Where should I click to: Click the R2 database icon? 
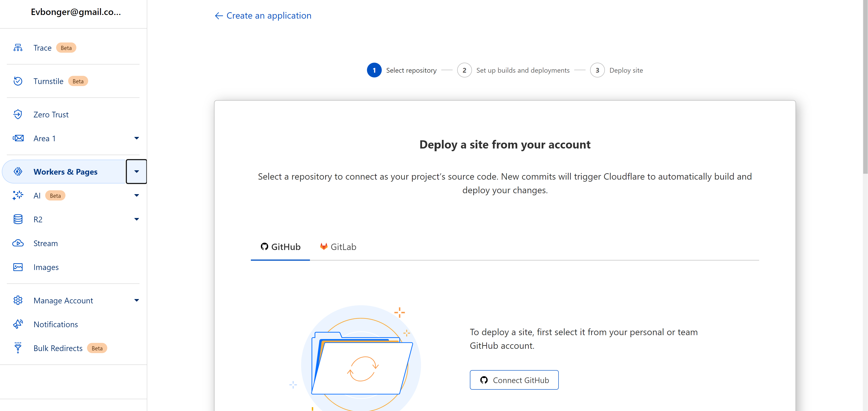[x=18, y=220]
